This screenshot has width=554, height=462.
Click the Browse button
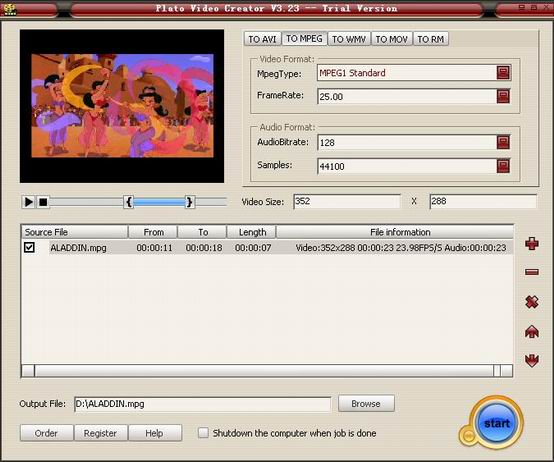(366, 403)
